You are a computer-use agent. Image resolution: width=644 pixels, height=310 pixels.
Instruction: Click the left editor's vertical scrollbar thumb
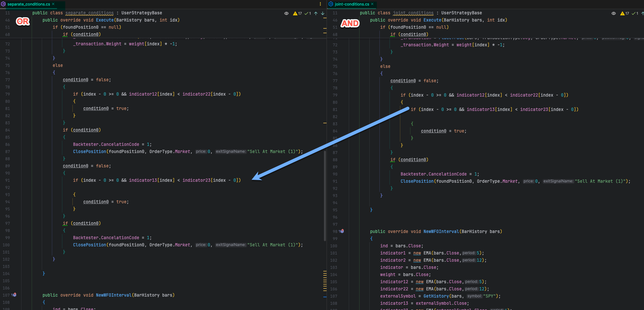click(x=325, y=196)
